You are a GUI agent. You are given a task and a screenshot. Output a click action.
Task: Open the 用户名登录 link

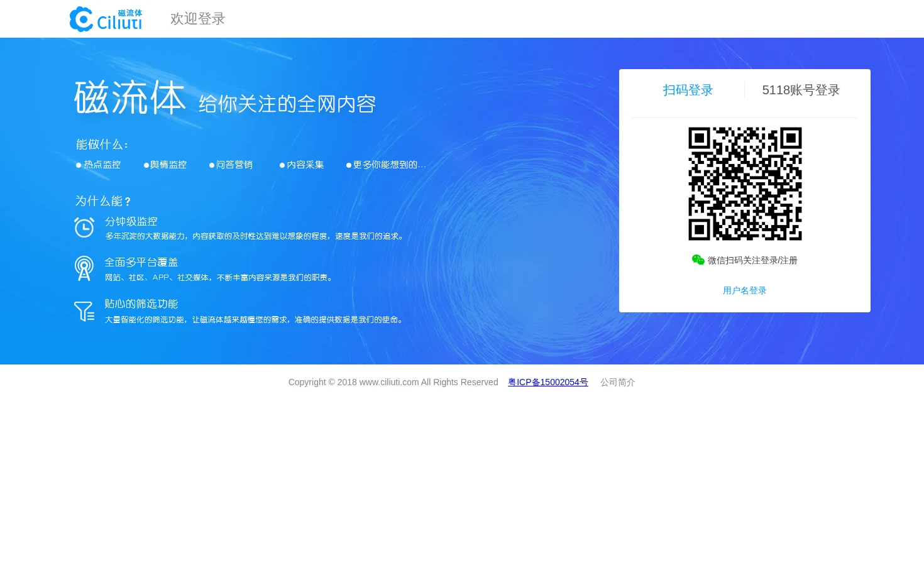pos(745,290)
